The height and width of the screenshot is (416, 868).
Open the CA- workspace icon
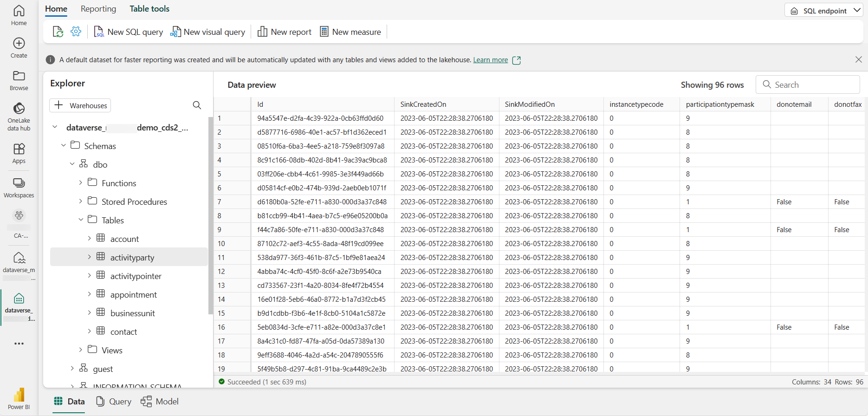19,215
